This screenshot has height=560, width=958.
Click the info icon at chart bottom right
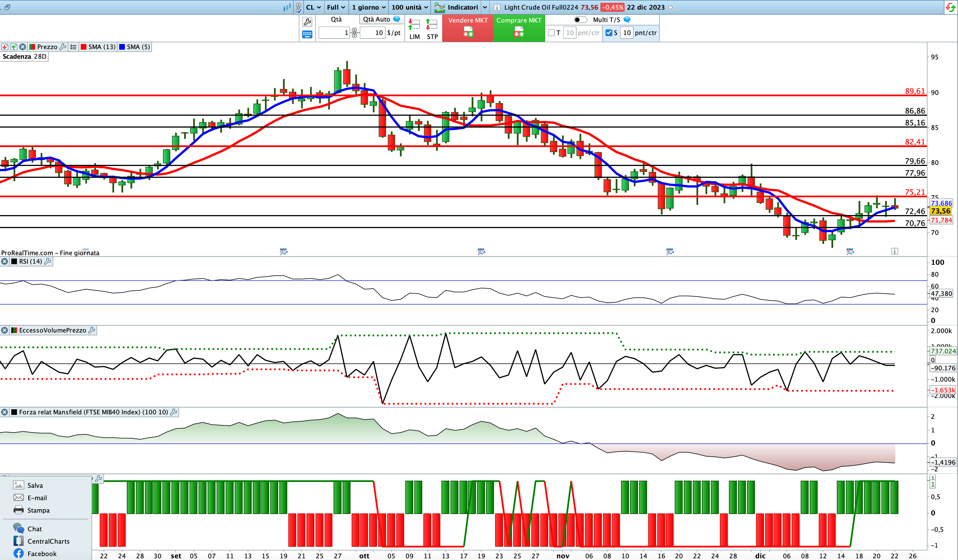click(x=894, y=251)
